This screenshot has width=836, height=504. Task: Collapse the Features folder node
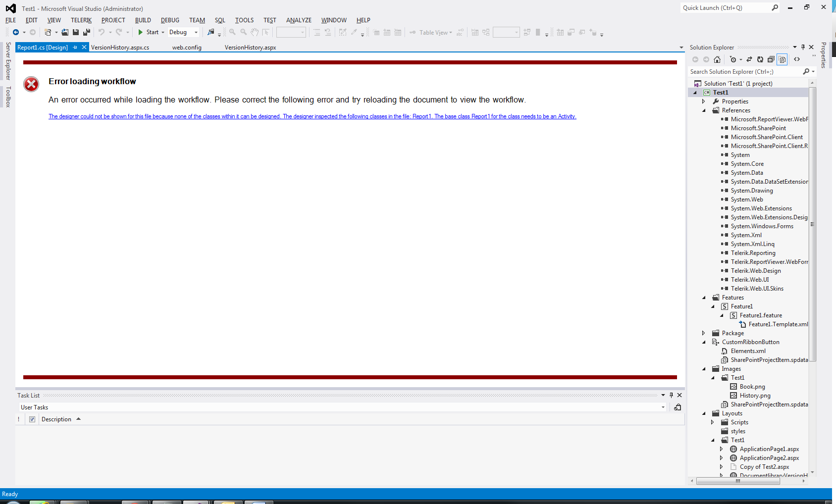[704, 298]
